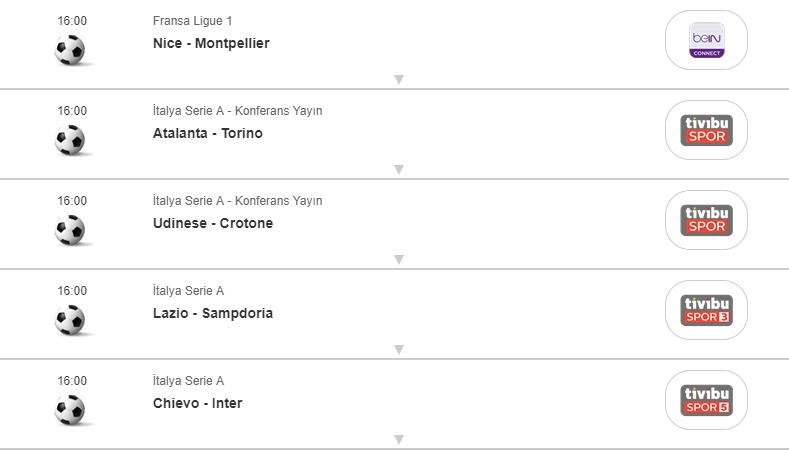
Task: Expand the Udinese - Crotone row arrow
Action: 398,259
